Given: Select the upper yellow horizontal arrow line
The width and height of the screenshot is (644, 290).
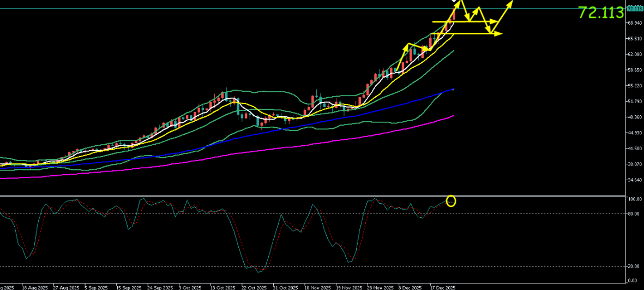Looking at the screenshot, I should (x=464, y=22).
